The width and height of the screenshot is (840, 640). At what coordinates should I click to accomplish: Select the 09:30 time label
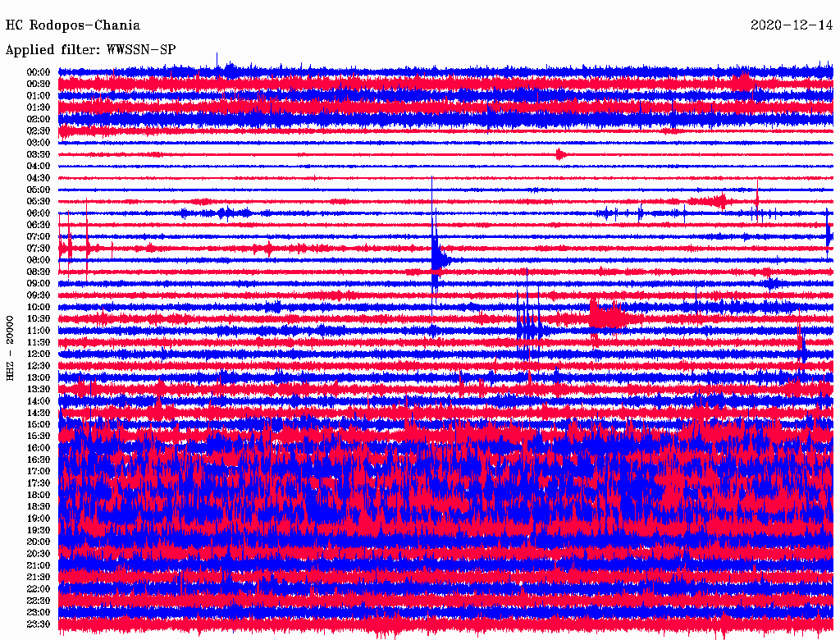coord(39,295)
